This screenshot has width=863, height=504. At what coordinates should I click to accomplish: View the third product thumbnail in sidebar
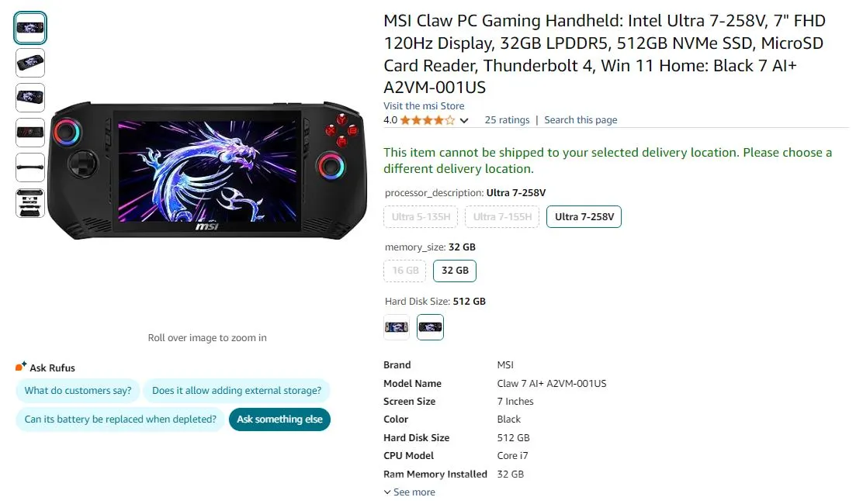(29, 98)
